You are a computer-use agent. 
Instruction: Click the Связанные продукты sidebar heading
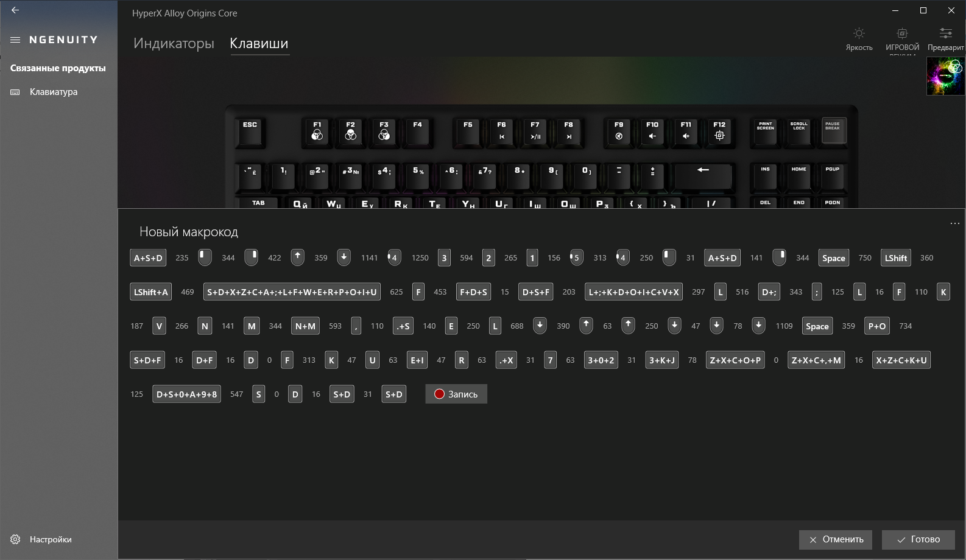58,68
